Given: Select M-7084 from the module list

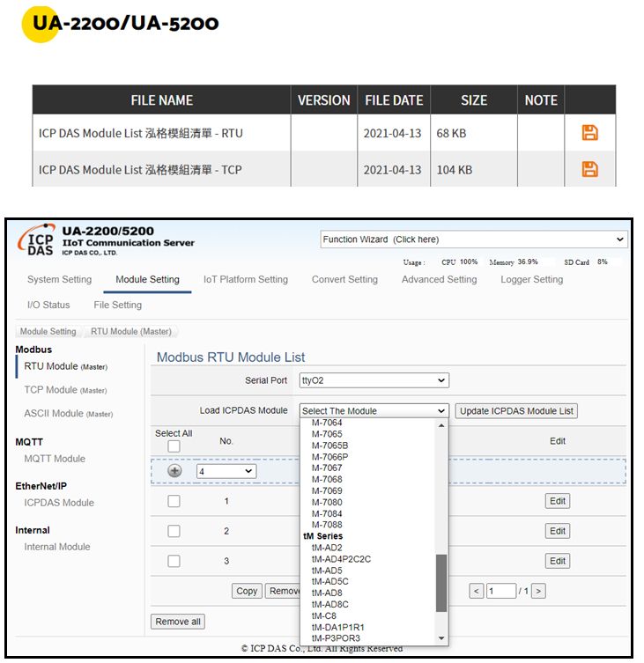Looking at the screenshot, I should 327,513.
